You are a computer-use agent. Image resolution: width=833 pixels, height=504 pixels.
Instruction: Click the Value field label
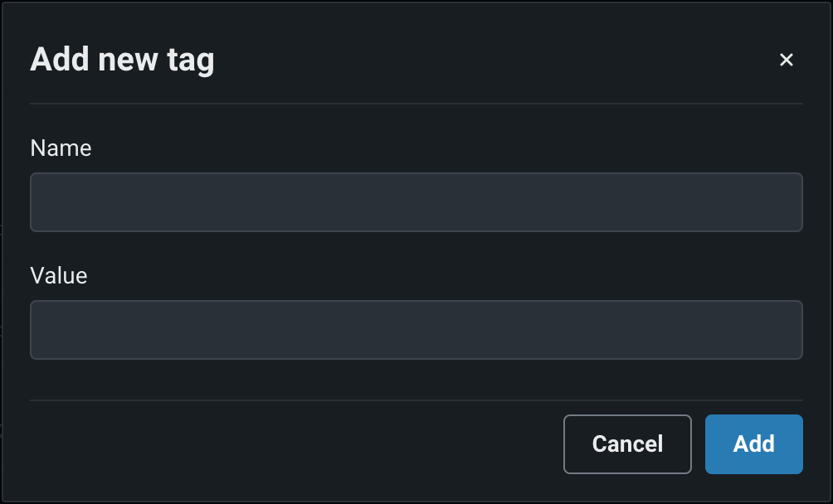tap(59, 275)
